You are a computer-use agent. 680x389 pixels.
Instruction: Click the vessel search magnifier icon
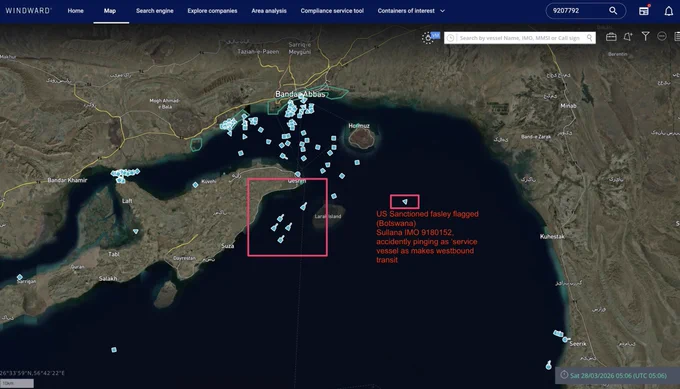coord(590,38)
